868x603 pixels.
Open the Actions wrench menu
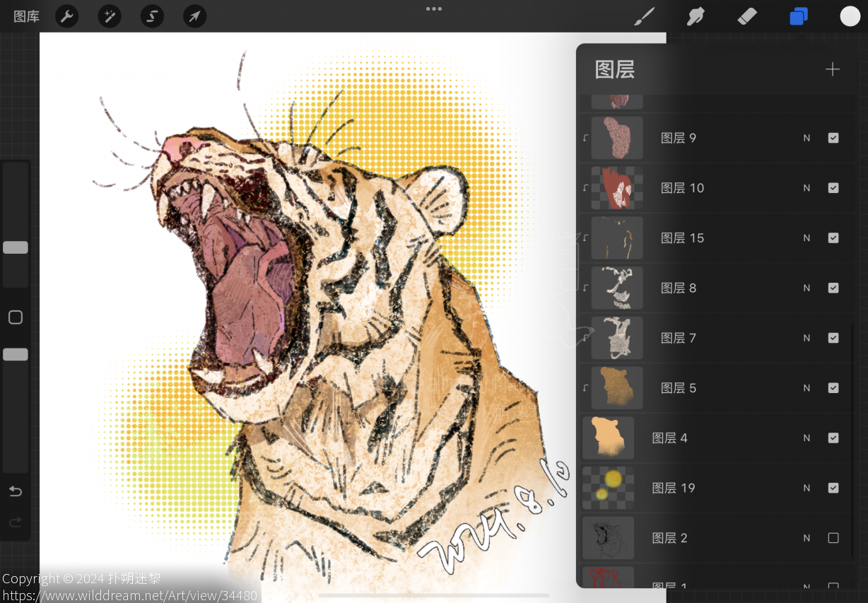67,16
